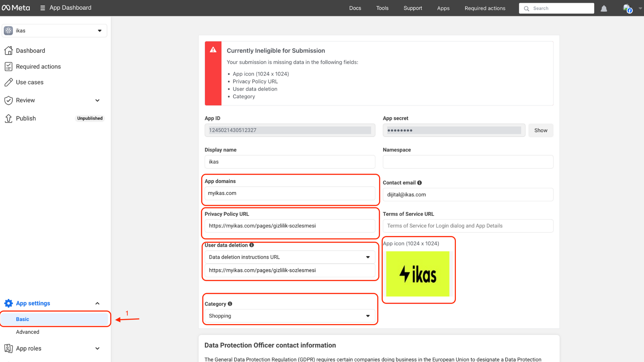Select Basic under App settings

click(x=55, y=319)
